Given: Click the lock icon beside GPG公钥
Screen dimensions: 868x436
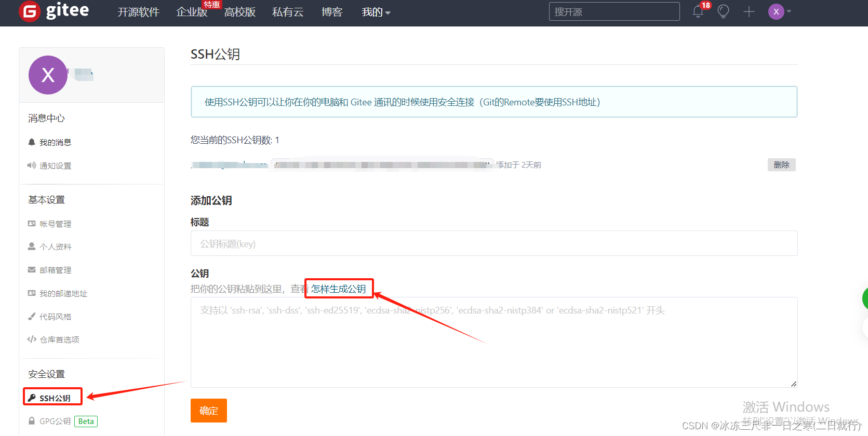Looking at the screenshot, I should (x=32, y=420).
